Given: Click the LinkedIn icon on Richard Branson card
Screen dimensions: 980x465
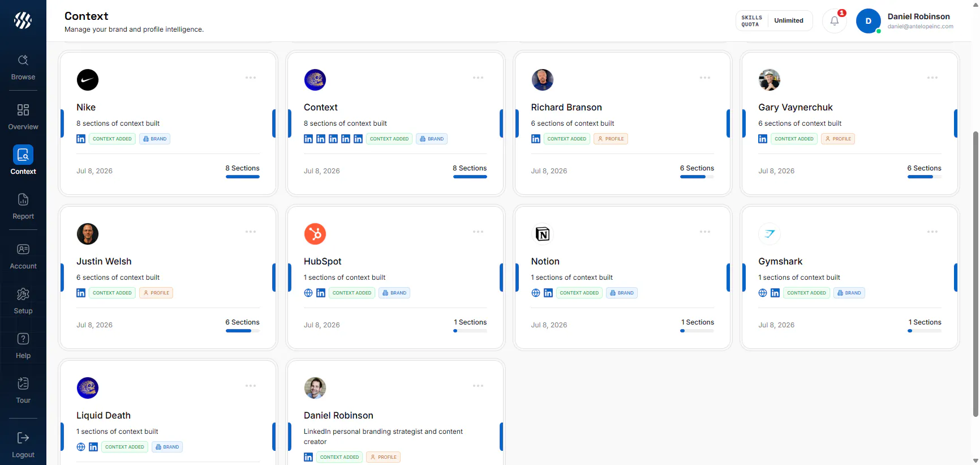Looking at the screenshot, I should pyautogui.click(x=536, y=139).
